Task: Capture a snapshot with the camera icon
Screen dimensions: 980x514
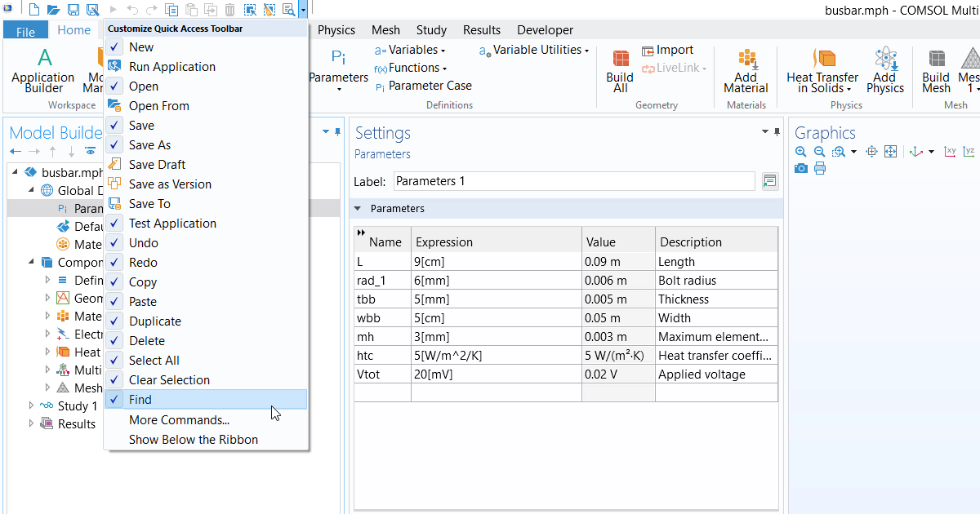Action: pyautogui.click(x=801, y=168)
